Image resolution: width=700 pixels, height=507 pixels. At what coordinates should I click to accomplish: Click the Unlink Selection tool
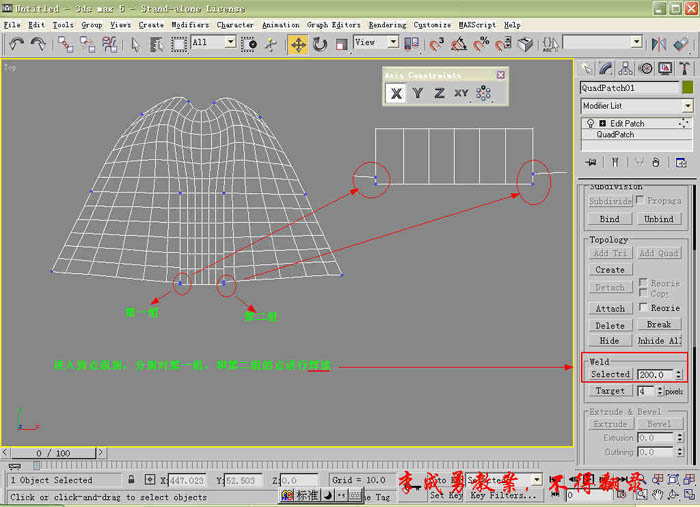(88, 44)
